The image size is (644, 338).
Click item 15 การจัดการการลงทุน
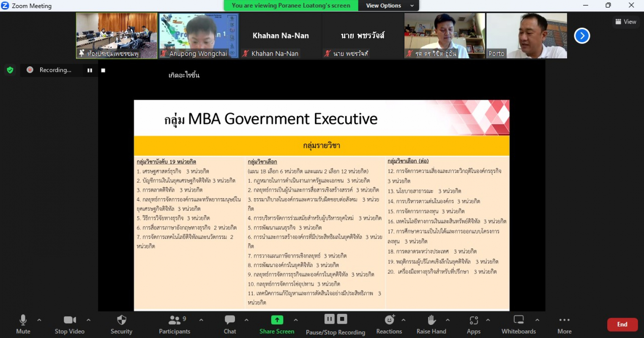click(426, 211)
